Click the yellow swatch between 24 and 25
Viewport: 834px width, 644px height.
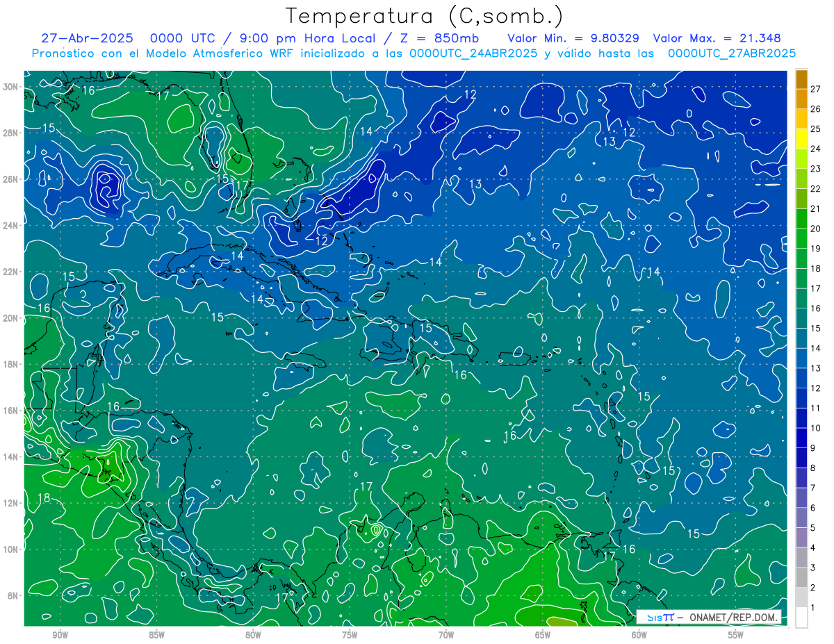(x=801, y=138)
